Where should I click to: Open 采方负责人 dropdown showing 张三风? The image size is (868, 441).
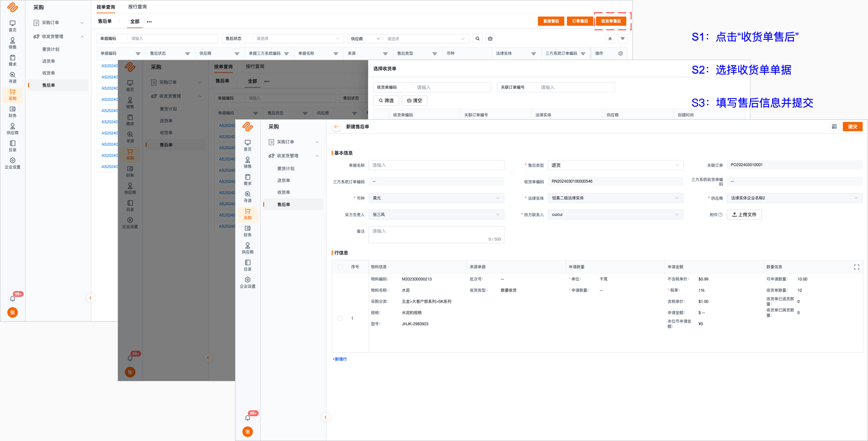point(436,215)
